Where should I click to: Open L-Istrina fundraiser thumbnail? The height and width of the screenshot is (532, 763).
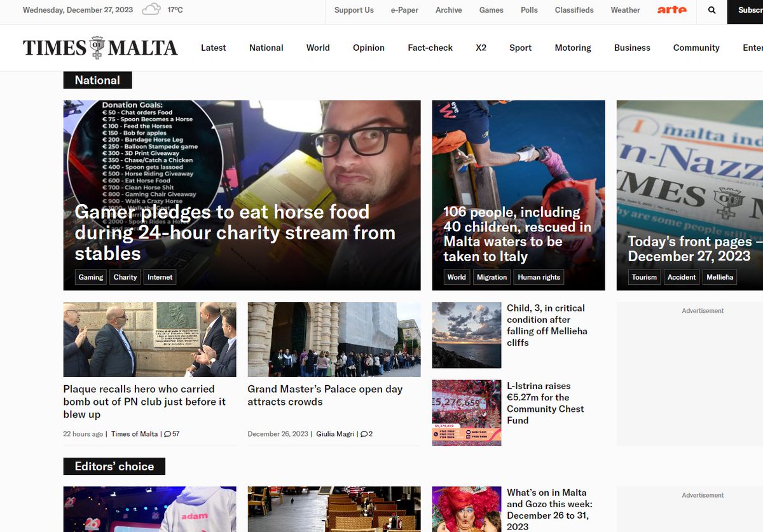(x=467, y=413)
